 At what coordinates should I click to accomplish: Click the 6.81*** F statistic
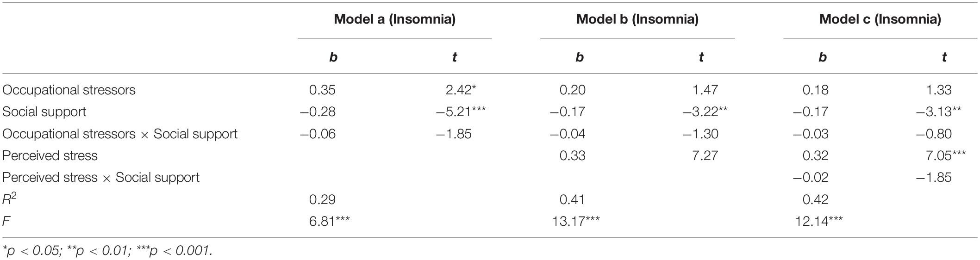[329, 221]
